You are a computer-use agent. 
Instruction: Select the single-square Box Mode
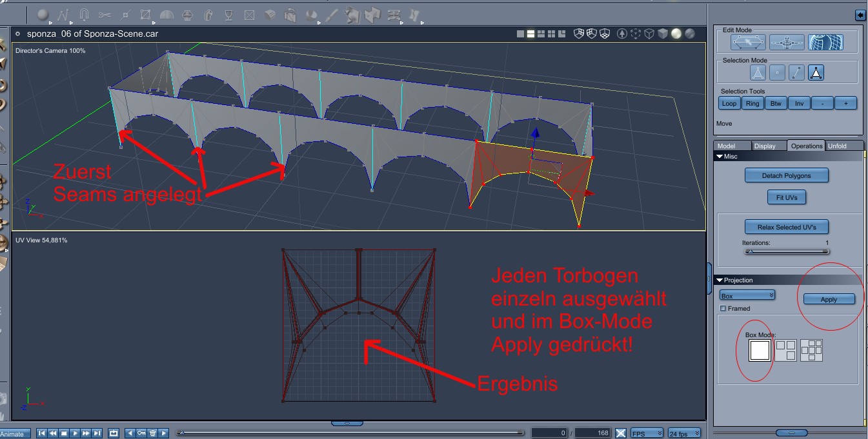[760, 351]
